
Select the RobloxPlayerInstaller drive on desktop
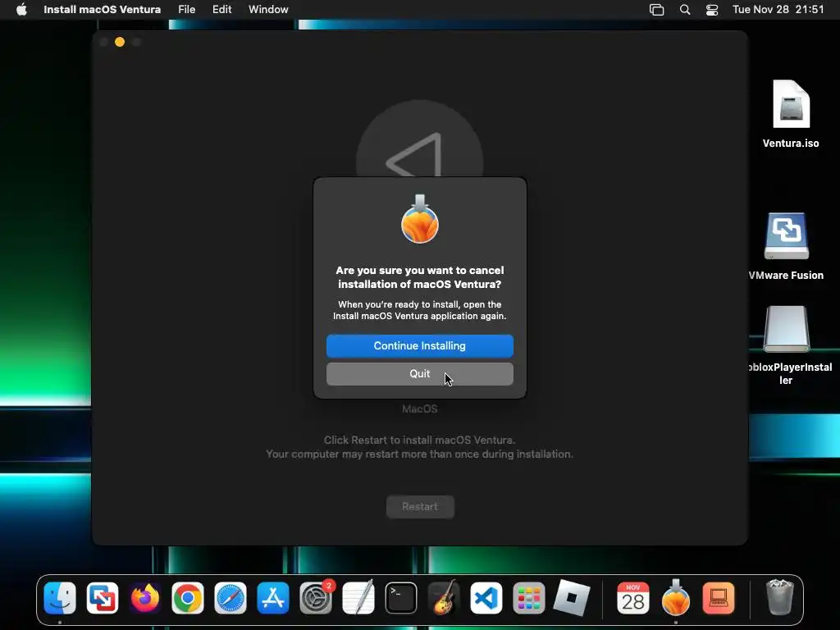[x=786, y=345]
